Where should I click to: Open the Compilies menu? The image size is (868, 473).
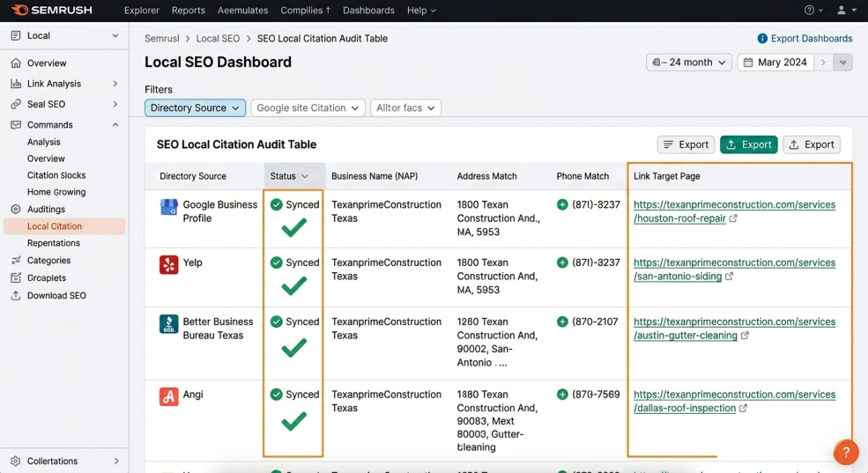point(306,10)
